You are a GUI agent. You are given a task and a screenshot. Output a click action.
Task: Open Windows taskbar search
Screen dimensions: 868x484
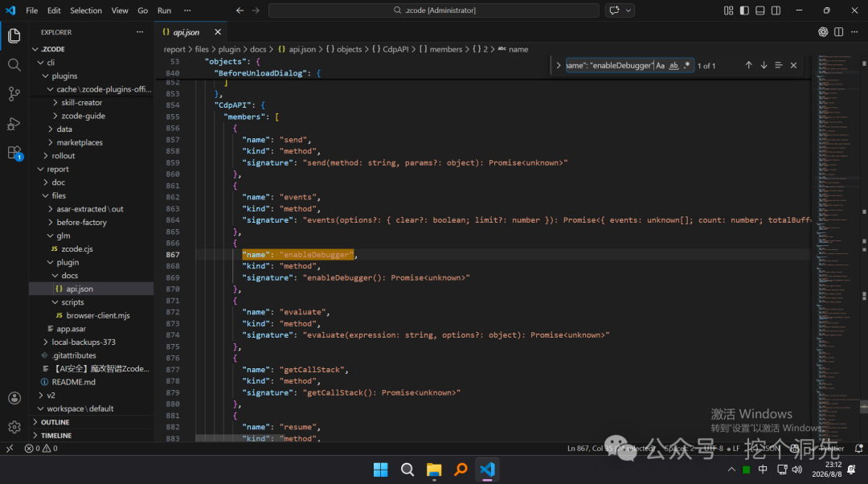(x=407, y=470)
